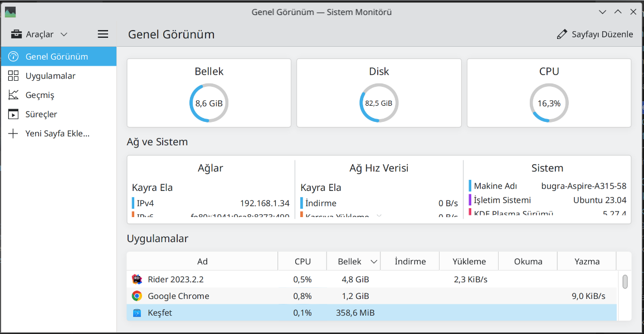Image resolution: width=644 pixels, height=334 pixels.
Task: Switch to the Uygulamalar page
Action: point(50,76)
